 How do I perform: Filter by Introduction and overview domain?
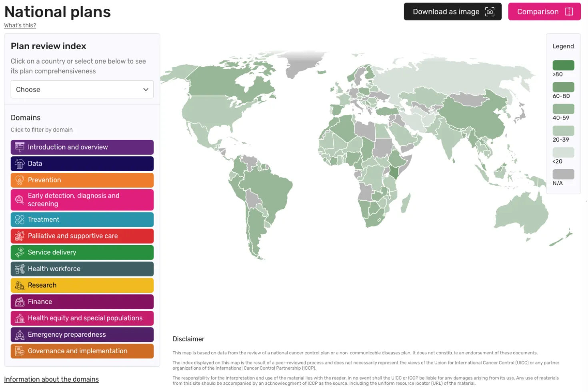coord(82,147)
